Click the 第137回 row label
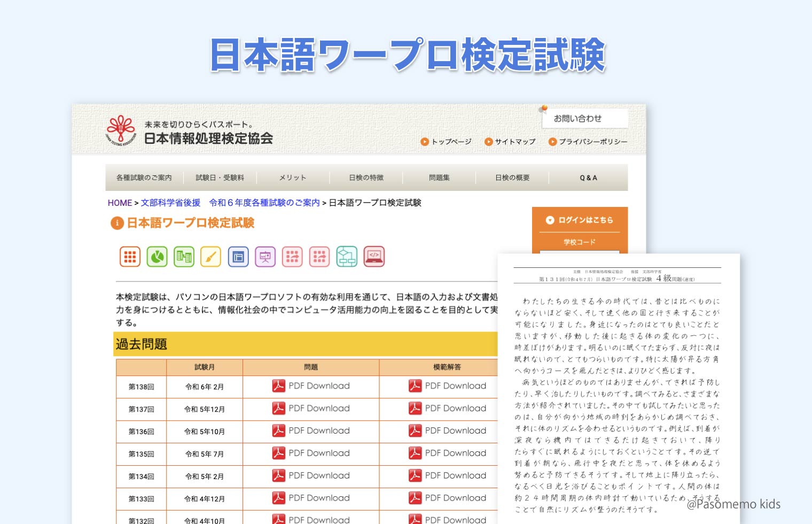 point(141,409)
